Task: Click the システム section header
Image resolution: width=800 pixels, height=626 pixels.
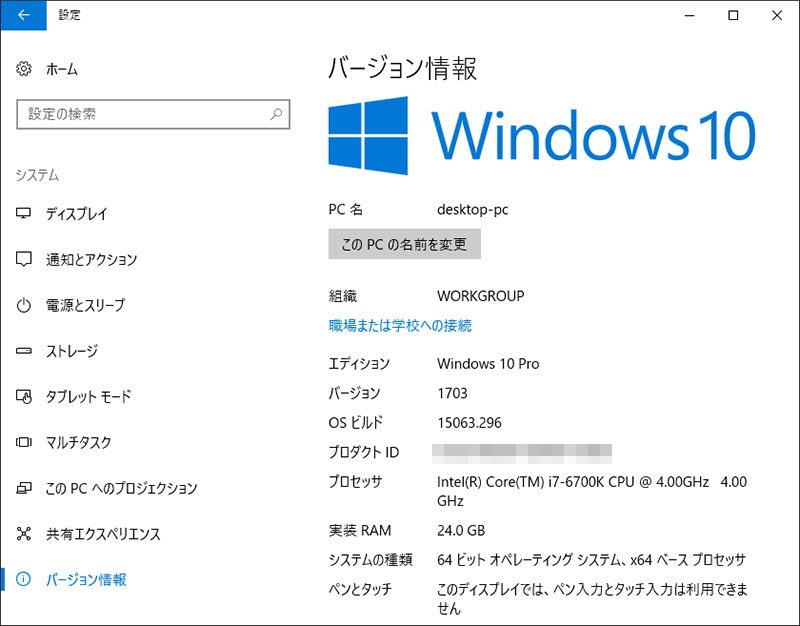Action: coord(37,175)
